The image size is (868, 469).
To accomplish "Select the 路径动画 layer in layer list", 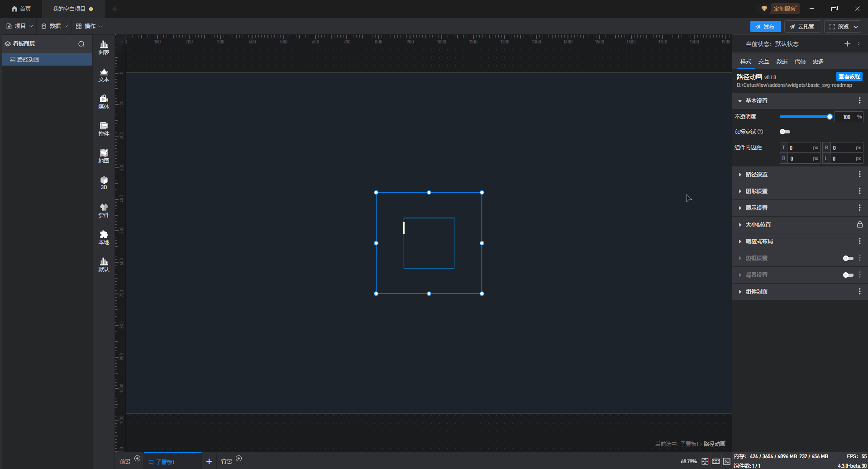I will coord(47,59).
